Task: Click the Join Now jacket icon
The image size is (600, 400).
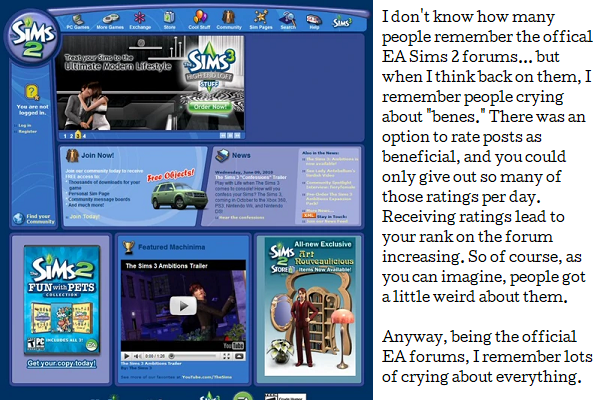Action: (x=72, y=155)
